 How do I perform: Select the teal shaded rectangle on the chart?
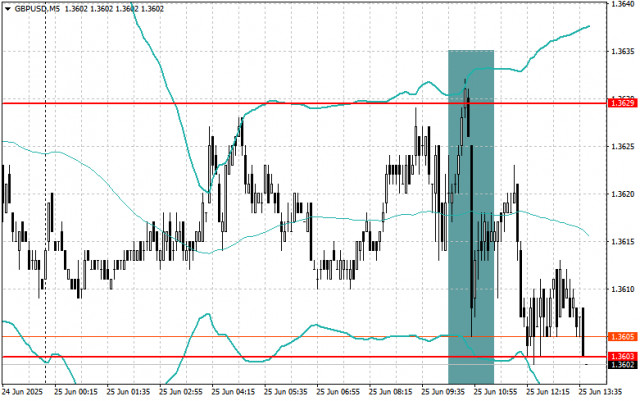(x=471, y=217)
